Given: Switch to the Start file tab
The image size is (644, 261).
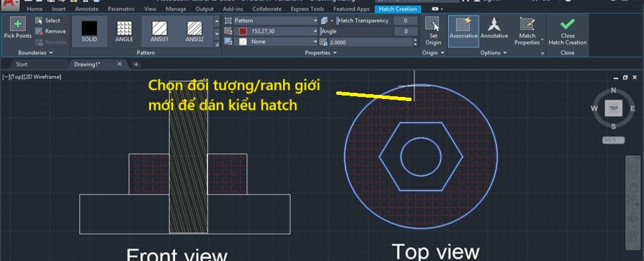Looking at the screenshot, I should point(21,64).
